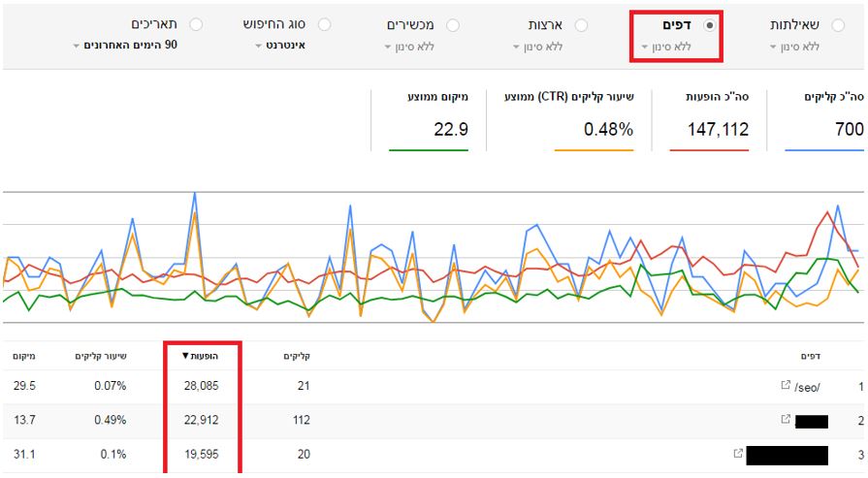Expand the אינטרנט search type dropdown
This screenshot has width=868, height=478.
click(x=281, y=46)
